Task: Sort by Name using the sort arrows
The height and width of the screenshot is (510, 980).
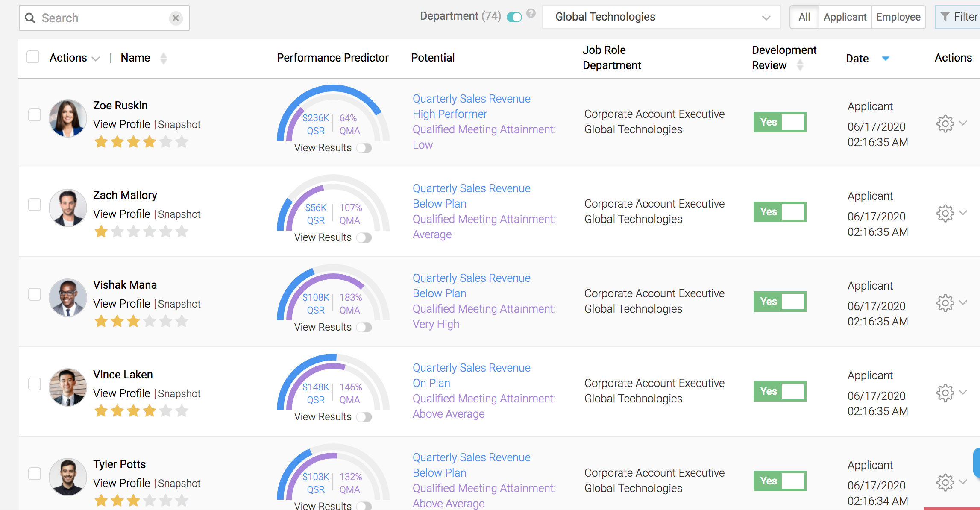Action: click(x=163, y=58)
